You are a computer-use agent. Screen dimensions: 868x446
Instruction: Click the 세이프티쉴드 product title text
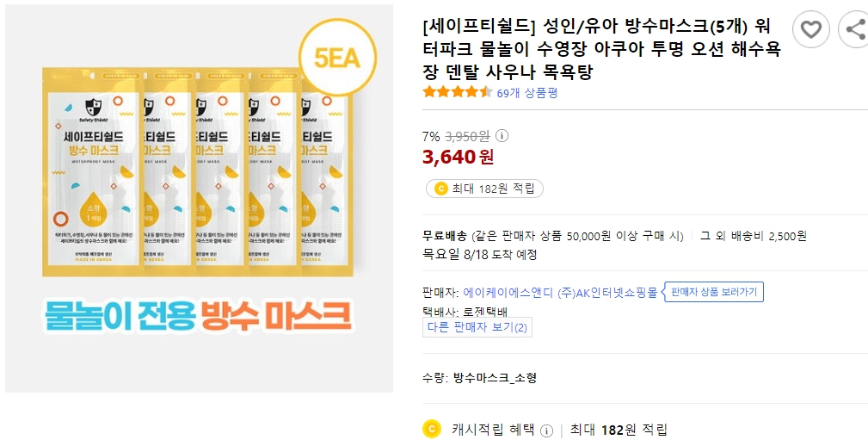[x=602, y=50]
